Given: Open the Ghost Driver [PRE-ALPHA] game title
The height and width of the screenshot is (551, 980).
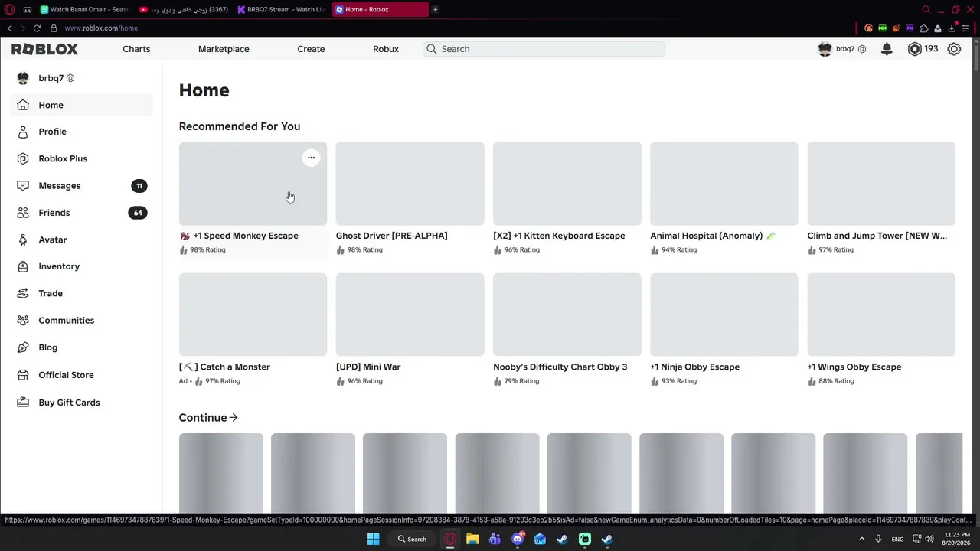Looking at the screenshot, I should click(x=391, y=236).
